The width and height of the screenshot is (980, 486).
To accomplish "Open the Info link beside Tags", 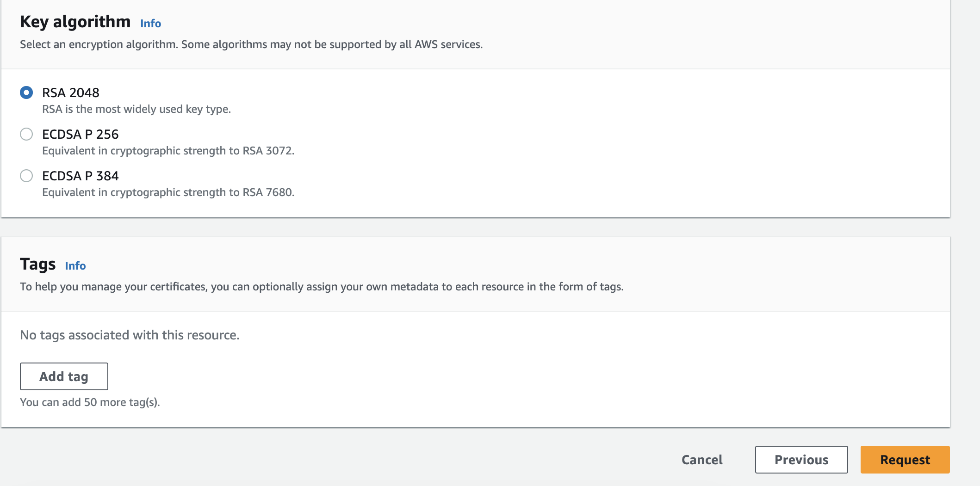I will tap(75, 266).
